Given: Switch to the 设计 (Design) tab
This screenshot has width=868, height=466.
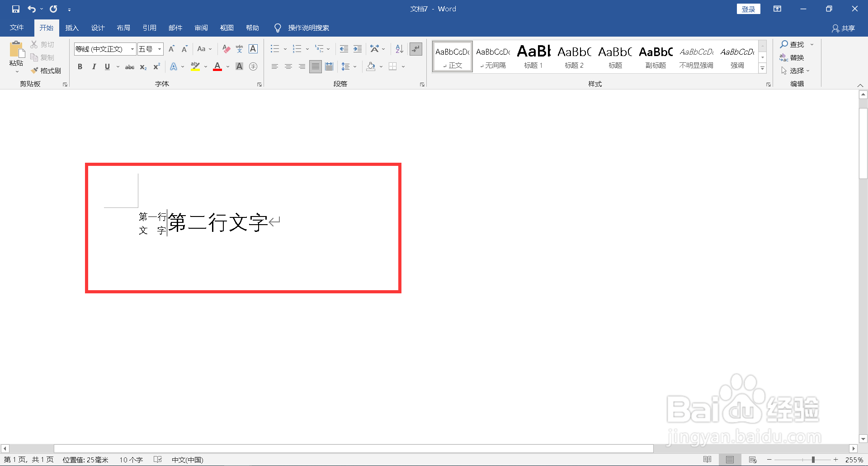Looking at the screenshot, I should pos(98,28).
